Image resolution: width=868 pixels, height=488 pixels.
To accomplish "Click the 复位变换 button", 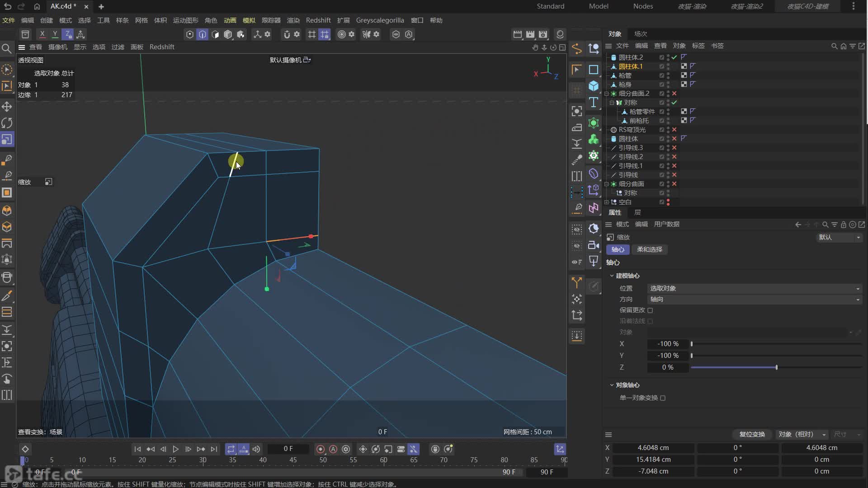I will [x=752, y=434].
